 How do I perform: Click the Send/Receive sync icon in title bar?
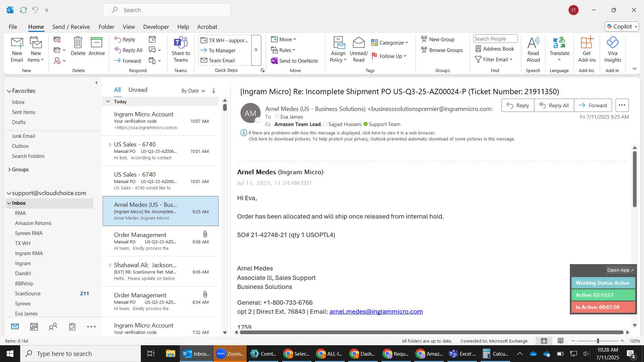[x=23, y=10]
